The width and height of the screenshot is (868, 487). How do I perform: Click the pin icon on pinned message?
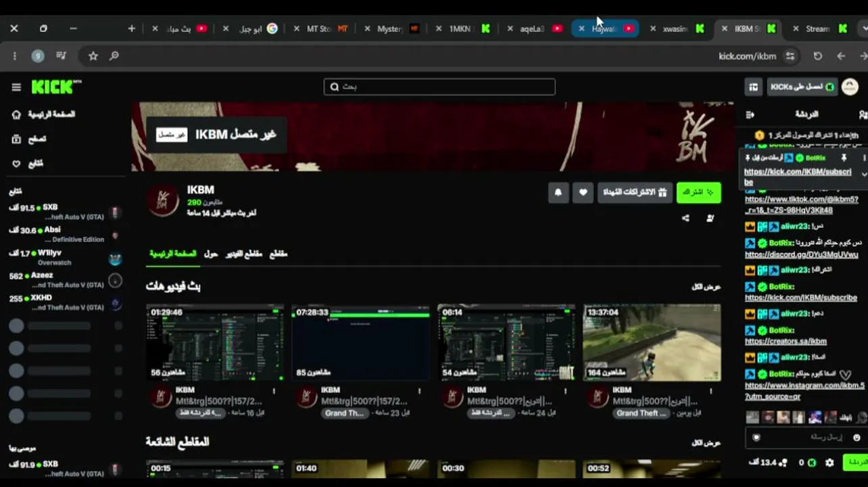(x=844, y=158)
